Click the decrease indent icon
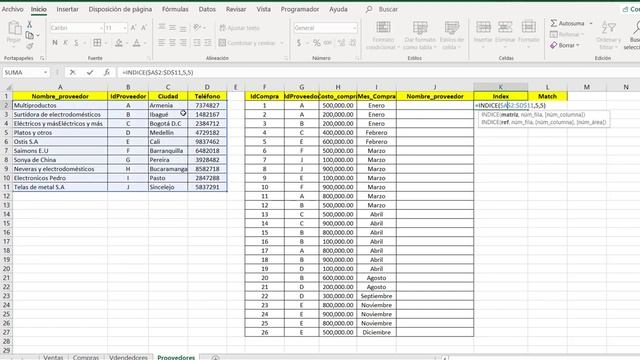This screenshot has width=640, height=360. 197,42
